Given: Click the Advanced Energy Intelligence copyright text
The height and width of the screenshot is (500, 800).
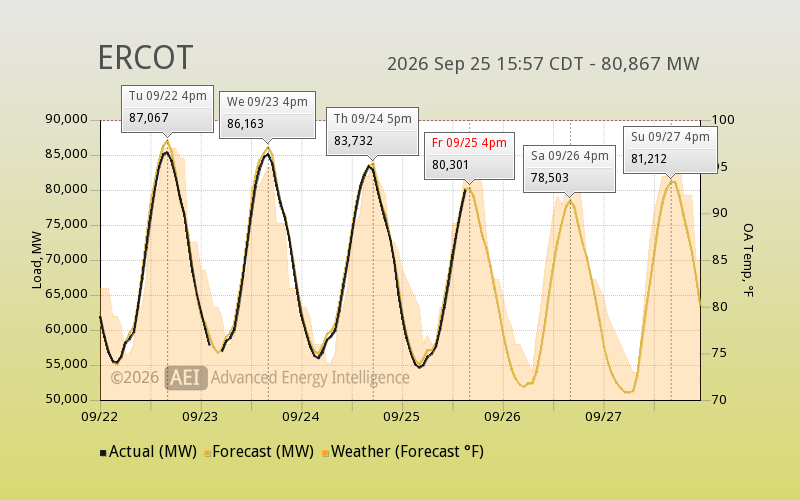Looking at the screenshot, I should pos(260,378).
